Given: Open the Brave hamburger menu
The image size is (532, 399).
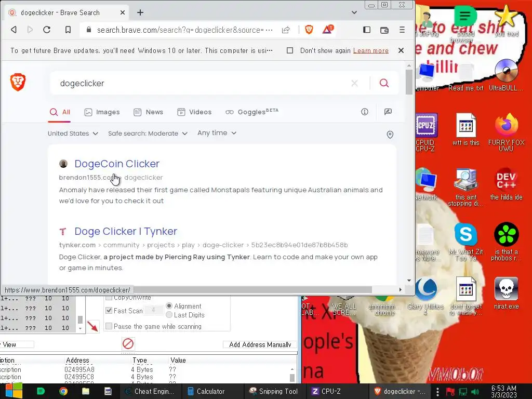Looking at the screenshot, I should 402,30.
